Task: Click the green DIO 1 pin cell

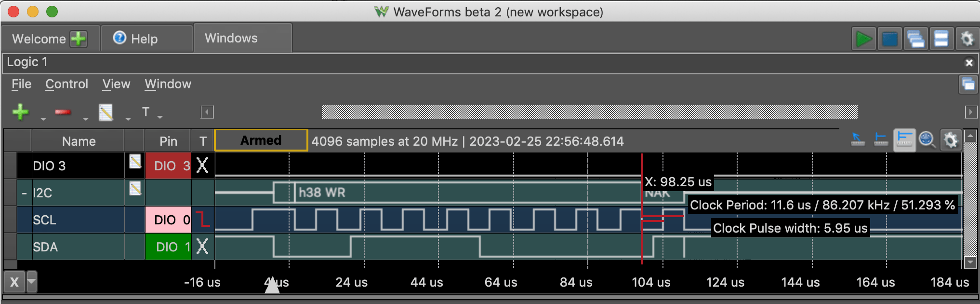Action: 168,247
